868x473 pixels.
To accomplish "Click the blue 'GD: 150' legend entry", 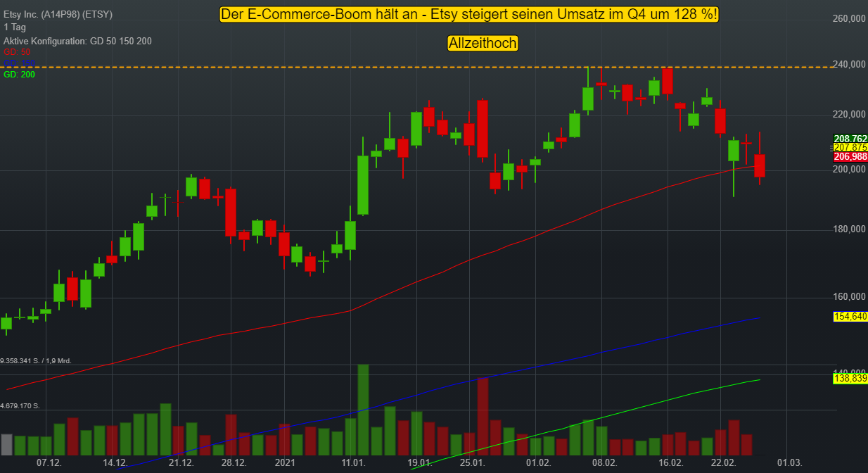I will 19,63.
